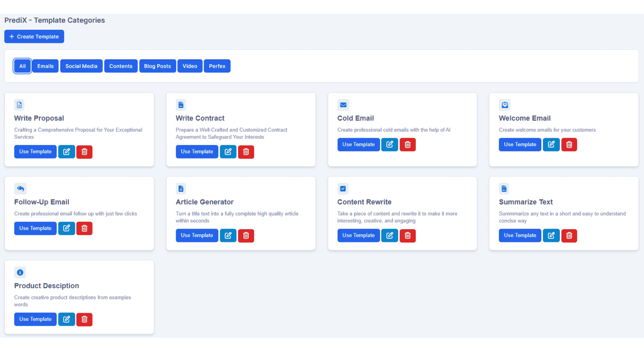Viewport: 644px width, 362px height.
Task: Click the Article Generator document icon
Action: 181,189
